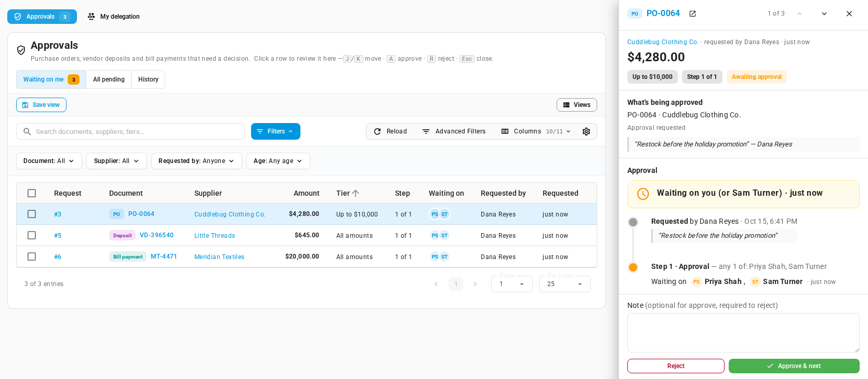The image size is (868, 379).
Task: Open the My delegation tab
Action: pyautogui.click(x=113, y=17)
